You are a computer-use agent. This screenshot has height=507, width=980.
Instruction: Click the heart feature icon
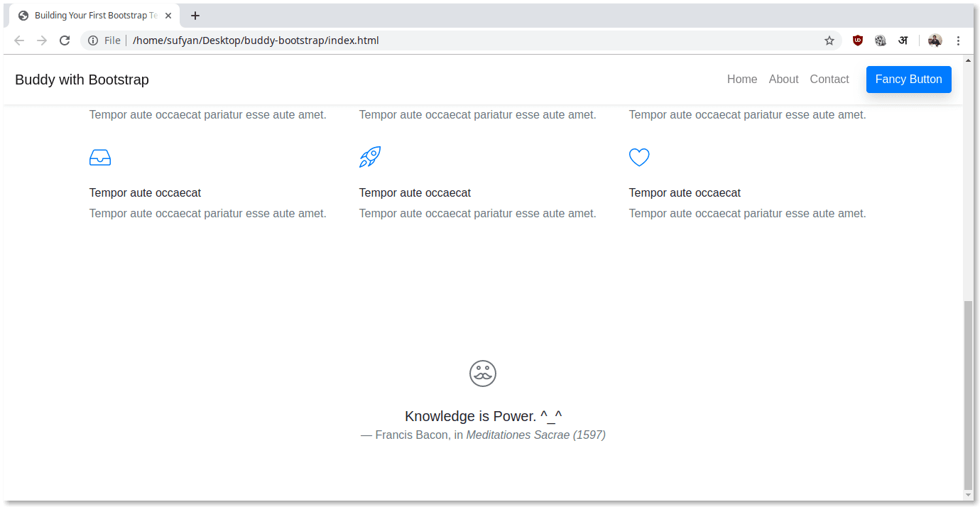click(639, 157)
